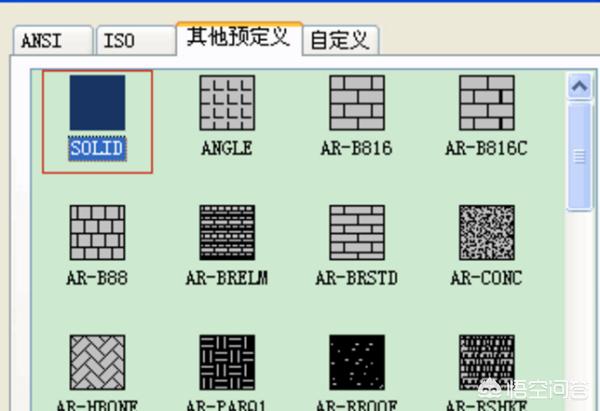This screenshot has width=600, height=411.
Task: Select the AR-B816C brick pattern swatch
Action: 487,103
